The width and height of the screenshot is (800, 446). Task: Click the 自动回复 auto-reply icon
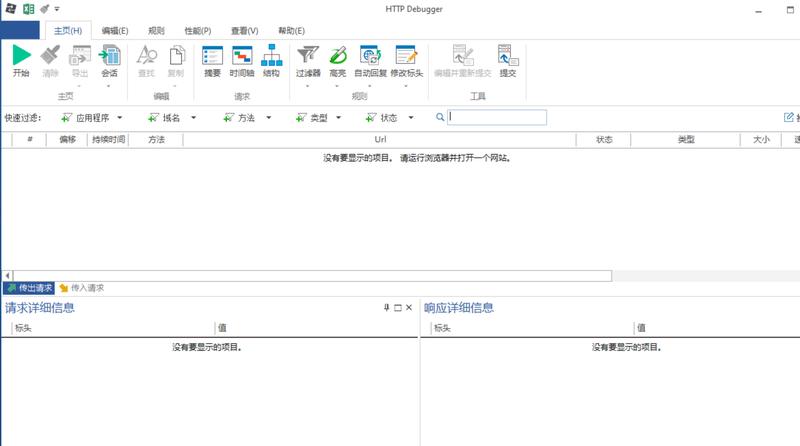click(370, 55)
